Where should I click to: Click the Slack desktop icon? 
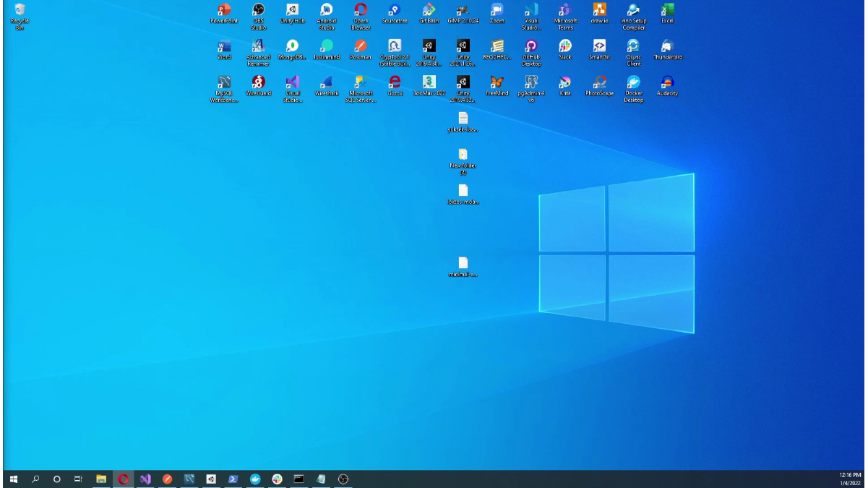[x=565, y=49]
